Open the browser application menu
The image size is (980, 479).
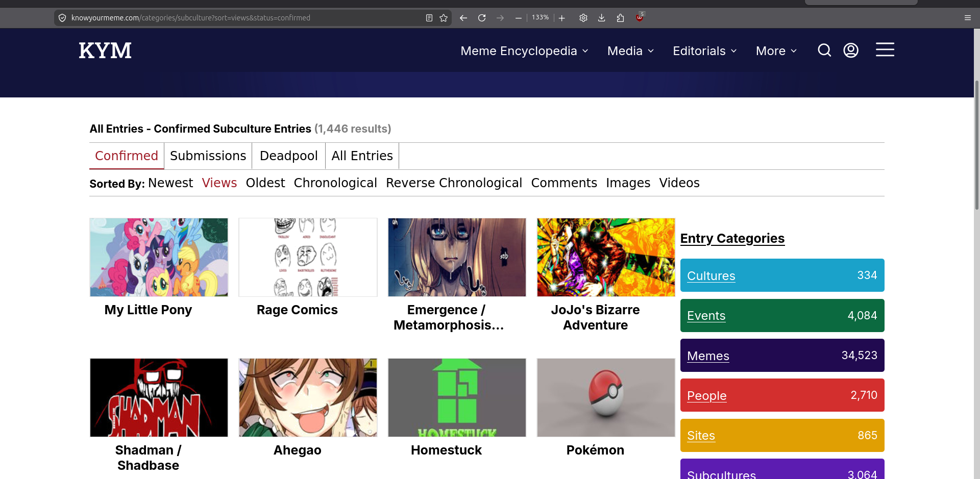pos(968,18)
